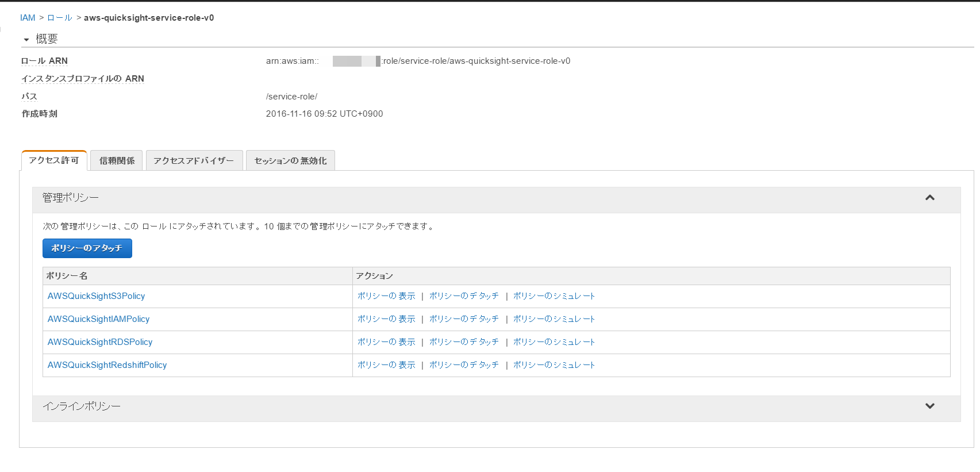This screenshot has width=980, height=472.
Task: Open the AWSQuickSightS3Policy link
Action: click(96, 296)
